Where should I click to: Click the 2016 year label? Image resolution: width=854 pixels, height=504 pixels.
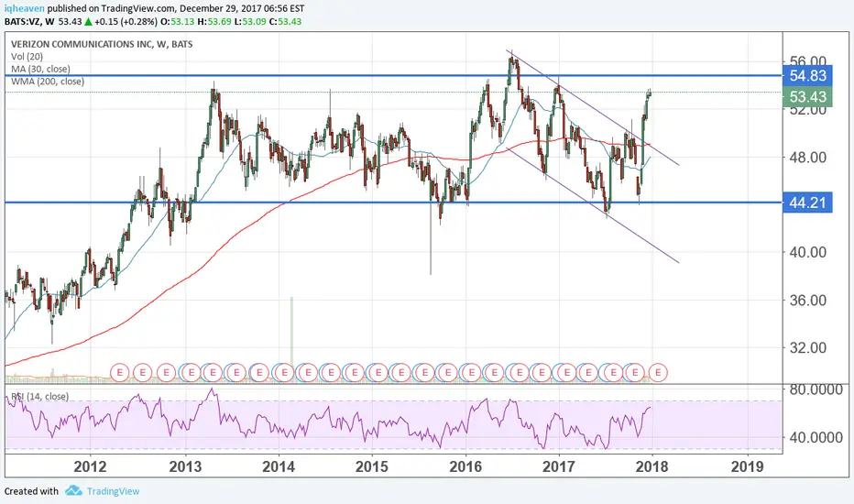click(x=465, y=466)
